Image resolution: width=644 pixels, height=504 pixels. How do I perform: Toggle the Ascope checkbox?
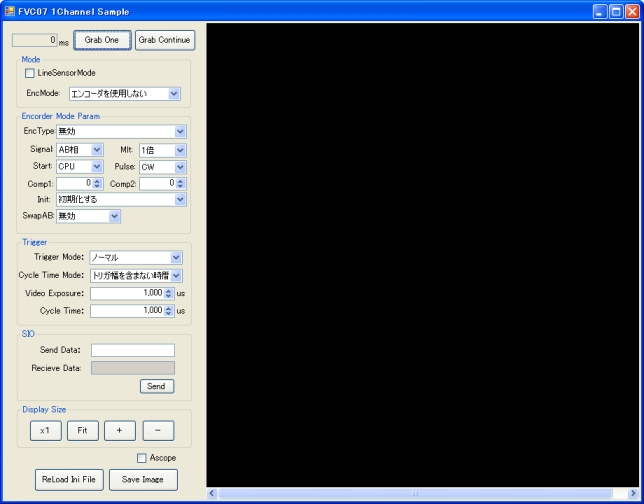pos(142,458)
